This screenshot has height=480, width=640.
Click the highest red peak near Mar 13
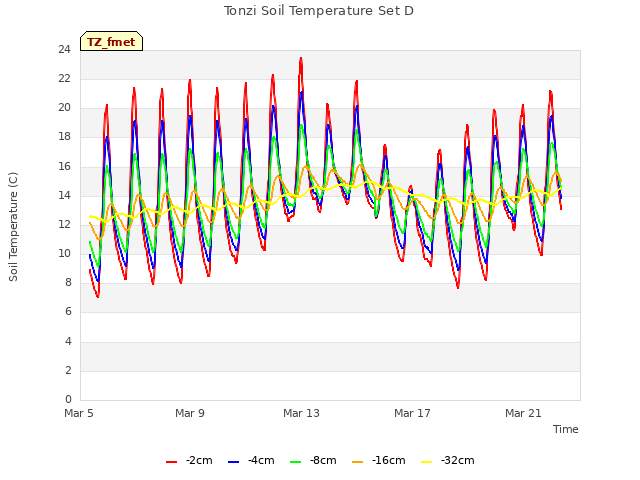301,59
